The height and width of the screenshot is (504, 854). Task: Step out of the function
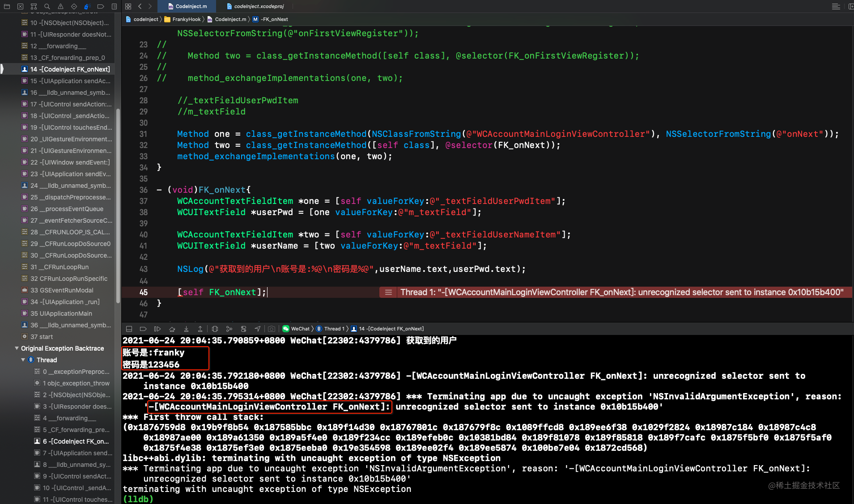tap(200, 329)
